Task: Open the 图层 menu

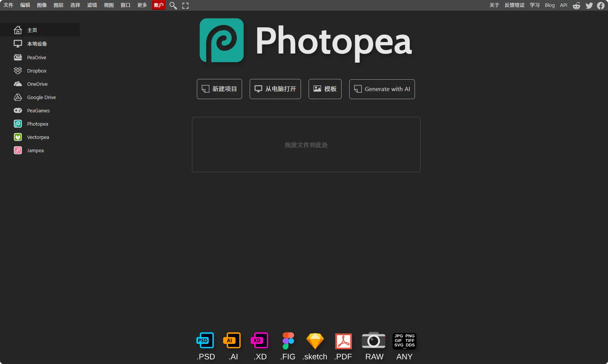Action: click(x=59, y=5)
